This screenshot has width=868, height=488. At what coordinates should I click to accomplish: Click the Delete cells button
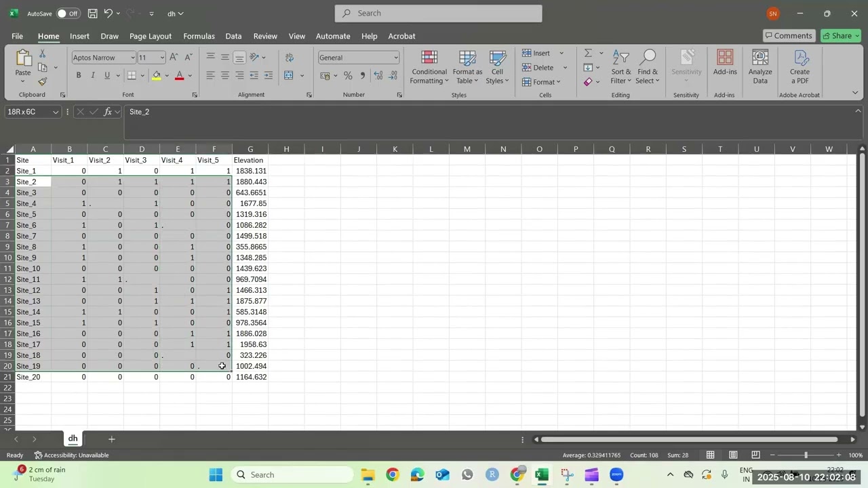pos(538,67)
